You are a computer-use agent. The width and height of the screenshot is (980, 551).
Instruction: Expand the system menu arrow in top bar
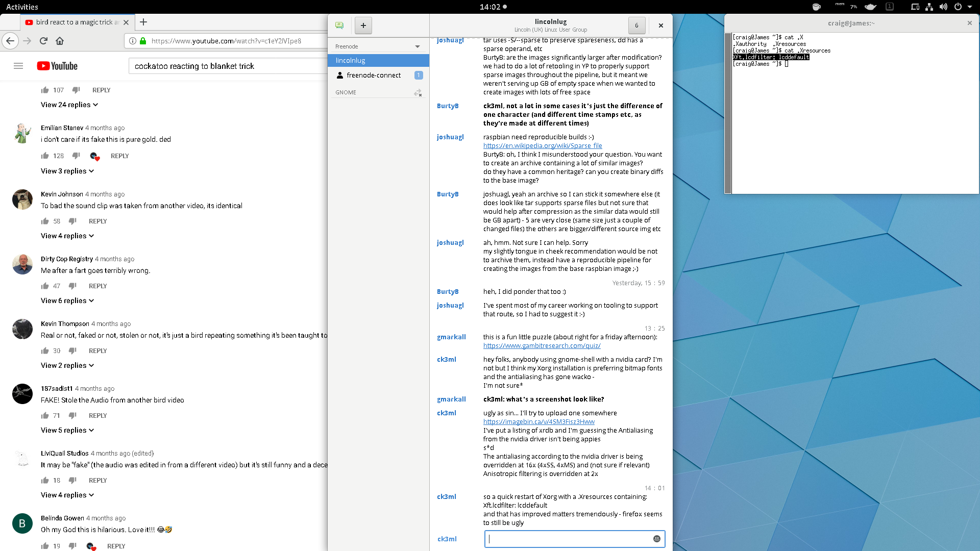[x=970, y=7]
